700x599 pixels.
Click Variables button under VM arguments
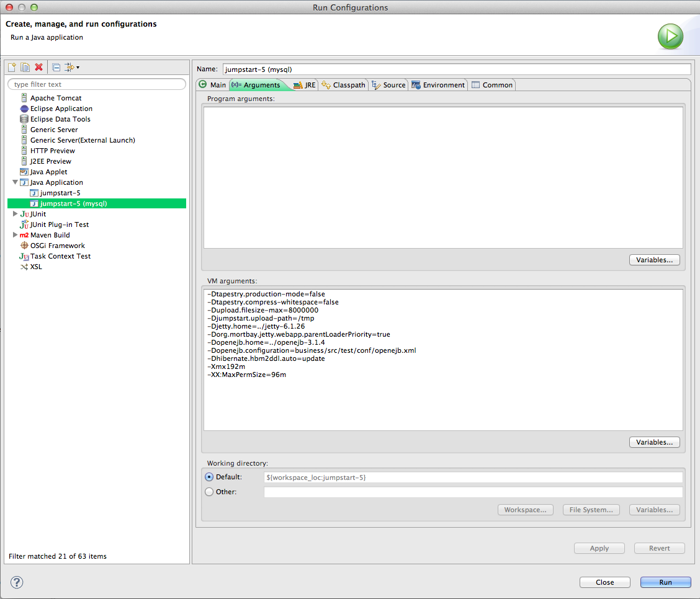(654, 442)
